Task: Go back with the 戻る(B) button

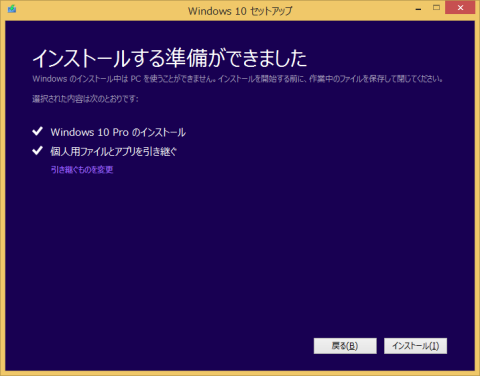Action: pos(345,346)
